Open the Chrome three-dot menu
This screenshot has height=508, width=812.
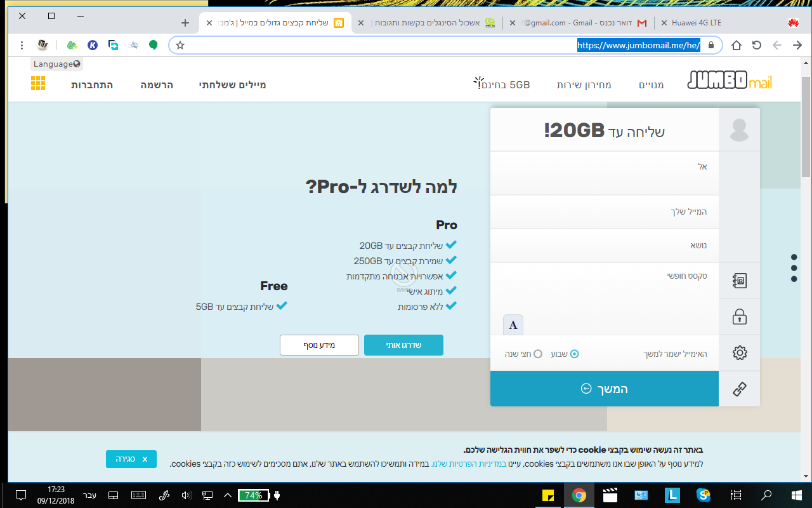coord(22,45)
